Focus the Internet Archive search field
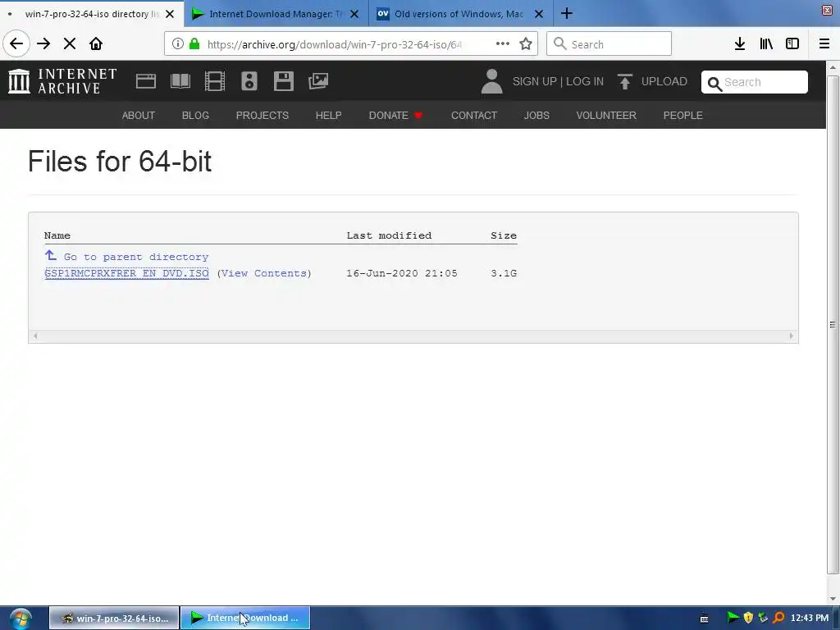Screen dimensions: 840x630 coord(755,82)
